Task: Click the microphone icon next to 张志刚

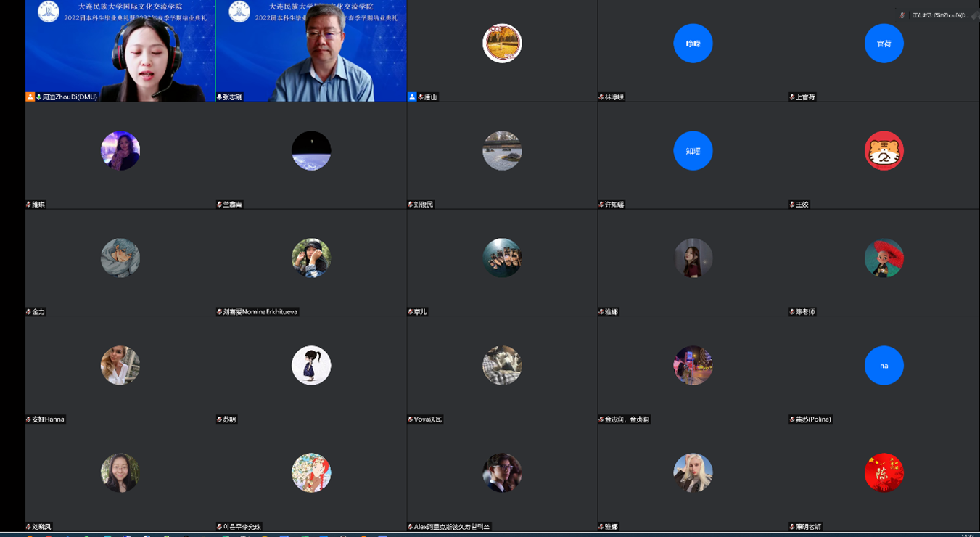Action: coord(220,97)
